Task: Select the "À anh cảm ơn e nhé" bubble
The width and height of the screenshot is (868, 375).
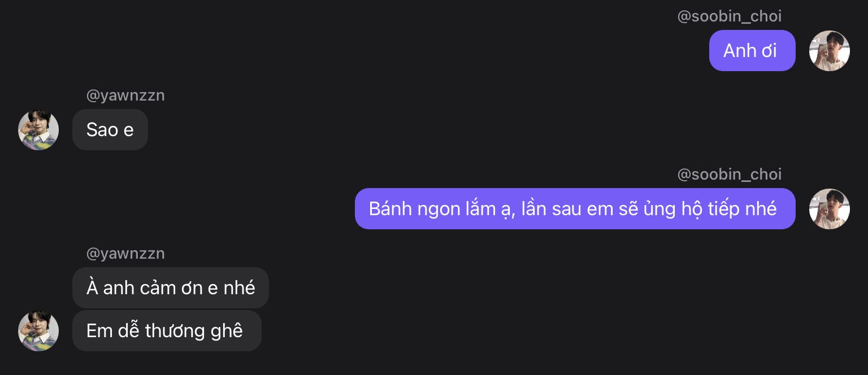Action: point(171,288)
